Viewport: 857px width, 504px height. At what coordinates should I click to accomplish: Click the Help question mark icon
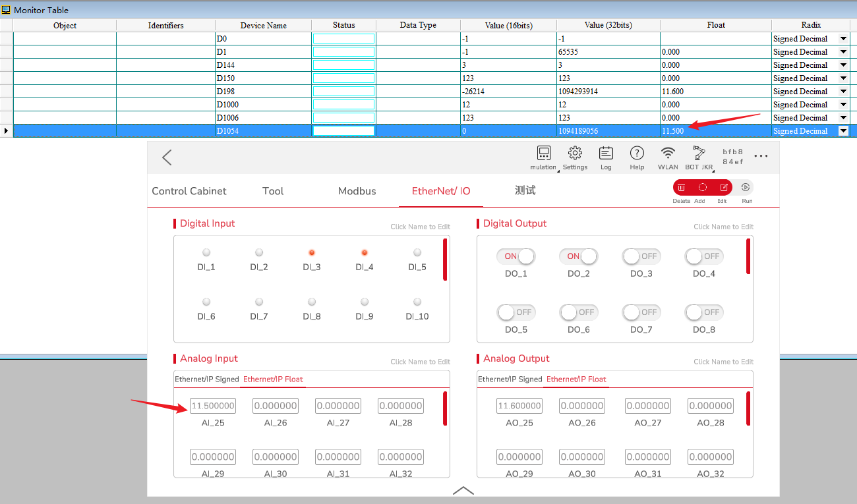pyautogui.click(x=637, y=154)
